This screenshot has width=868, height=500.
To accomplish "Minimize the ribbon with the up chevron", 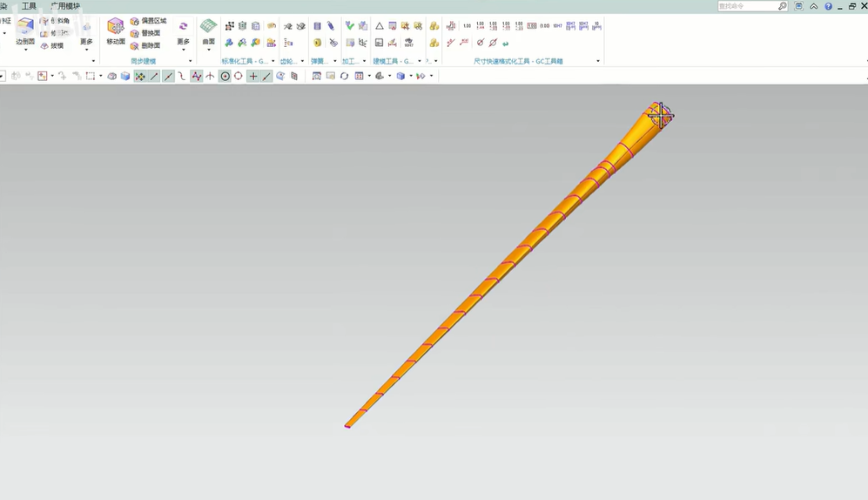I will (814, 6).
